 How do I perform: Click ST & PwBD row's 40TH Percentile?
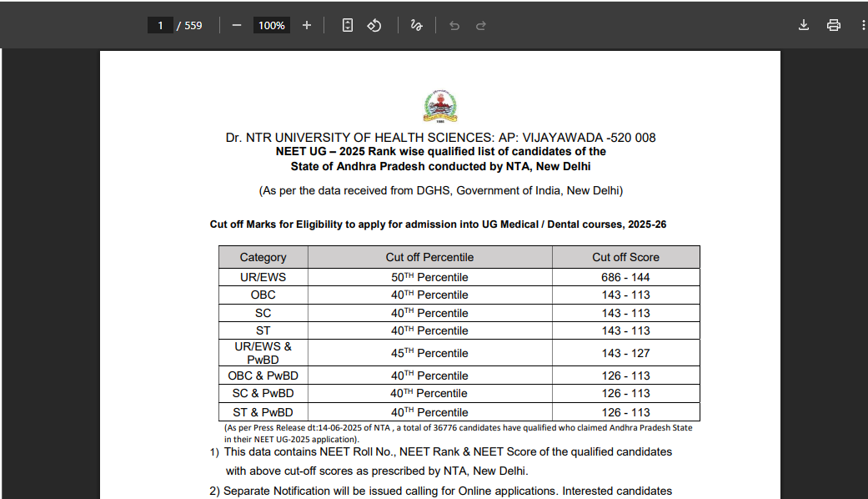pyautogui.click(x=429, y=412)
